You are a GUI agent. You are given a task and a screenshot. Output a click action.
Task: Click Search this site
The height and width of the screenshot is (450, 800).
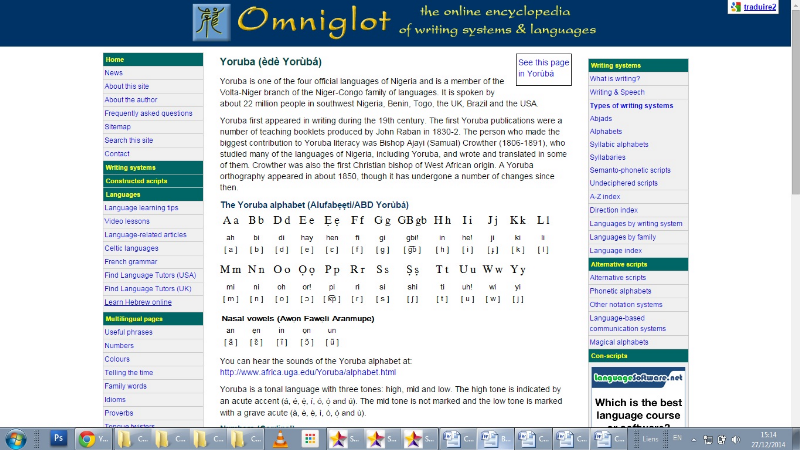tap(129, 140)
